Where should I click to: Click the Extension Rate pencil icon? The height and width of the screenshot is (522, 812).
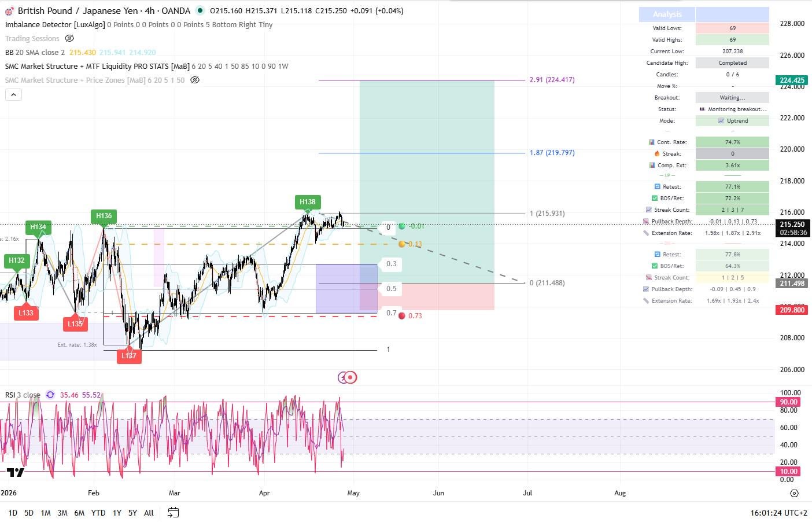[646, 233]
